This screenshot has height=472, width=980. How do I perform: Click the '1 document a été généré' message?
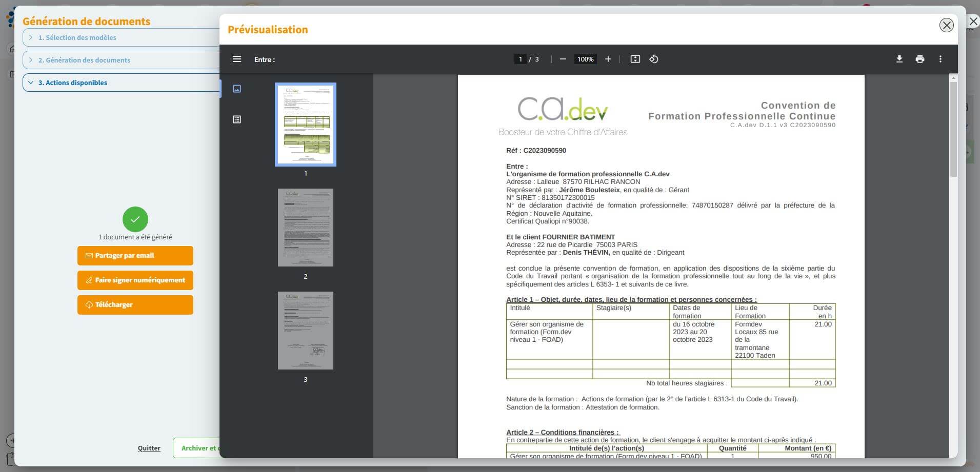click(x=135, y=237)
